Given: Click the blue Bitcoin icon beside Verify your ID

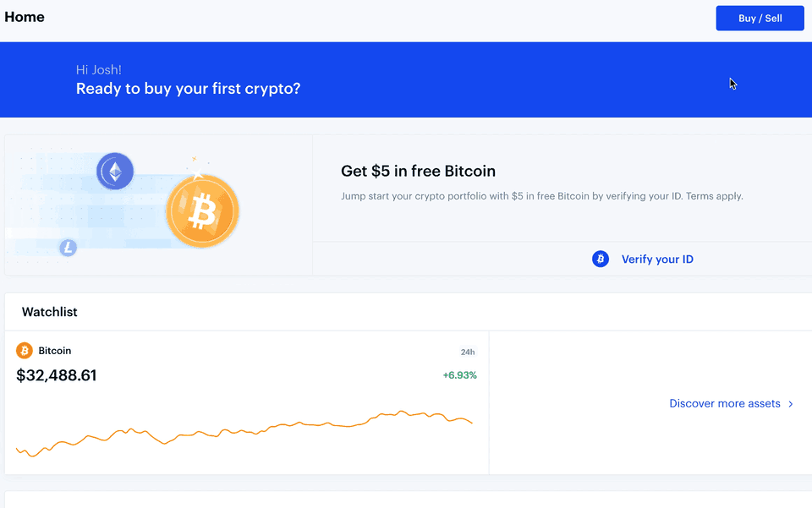Looking at the screenshot, I should coord(601,259).
